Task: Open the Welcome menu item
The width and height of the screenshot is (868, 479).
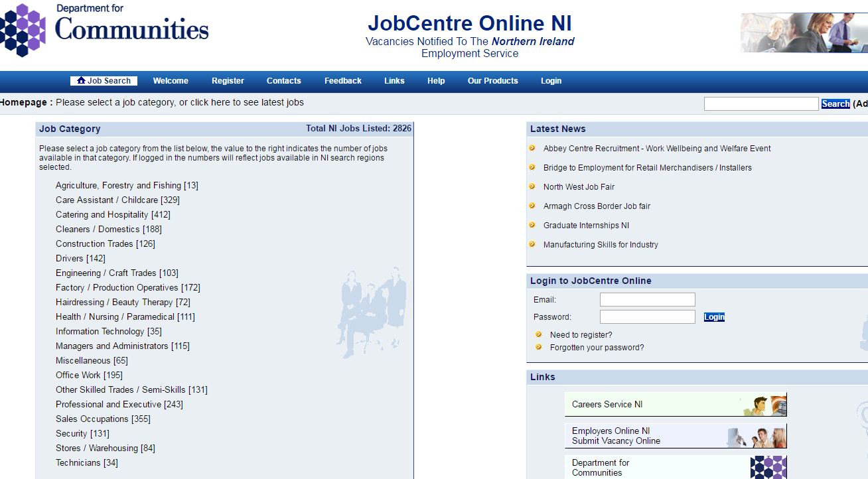Action: (171, 81)
